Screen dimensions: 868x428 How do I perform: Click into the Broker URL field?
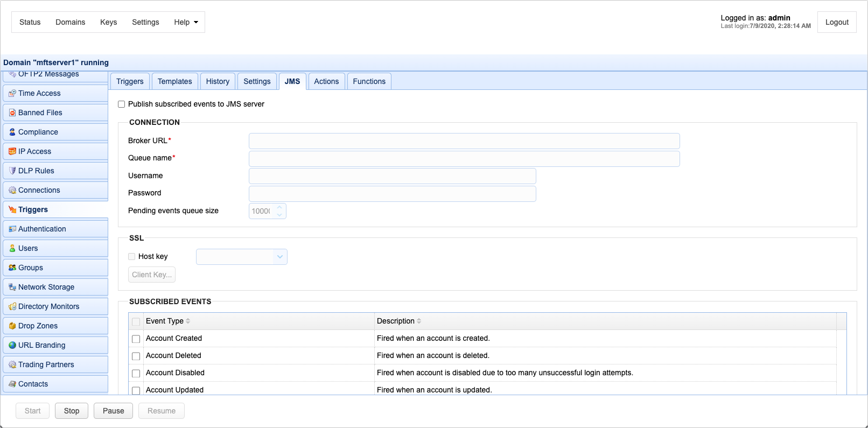pos(464,141)
